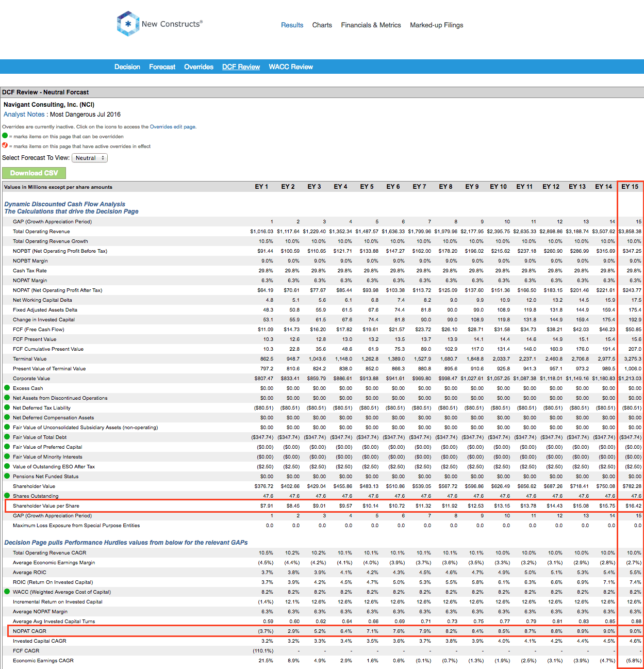Click Incremental Return on Invested Capital label

click(x=58, y=601)
